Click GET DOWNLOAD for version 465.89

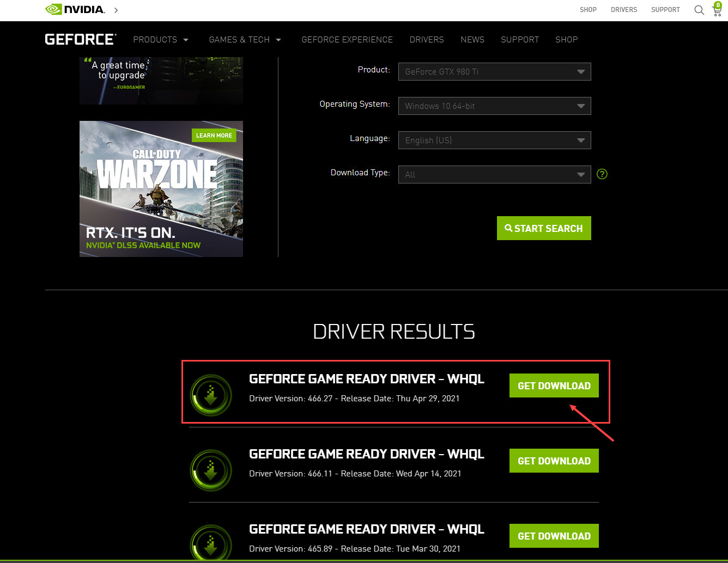pos(554,536)
